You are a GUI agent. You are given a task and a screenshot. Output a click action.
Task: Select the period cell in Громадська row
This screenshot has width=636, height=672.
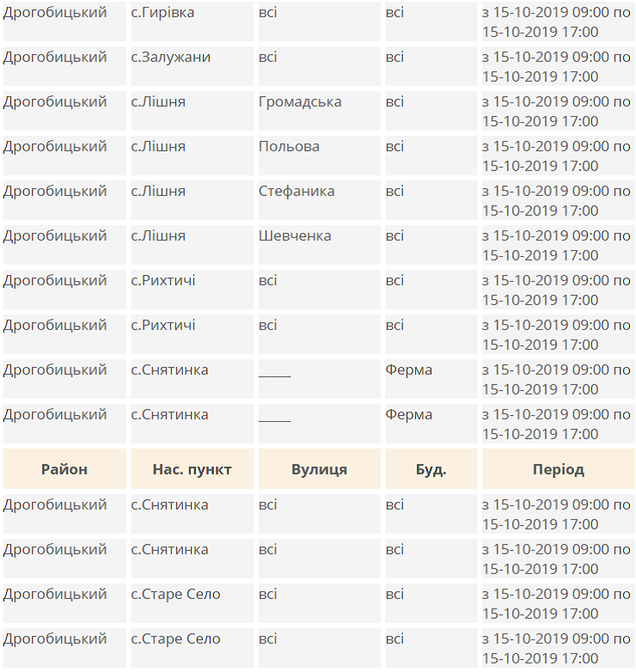(557, 112)
